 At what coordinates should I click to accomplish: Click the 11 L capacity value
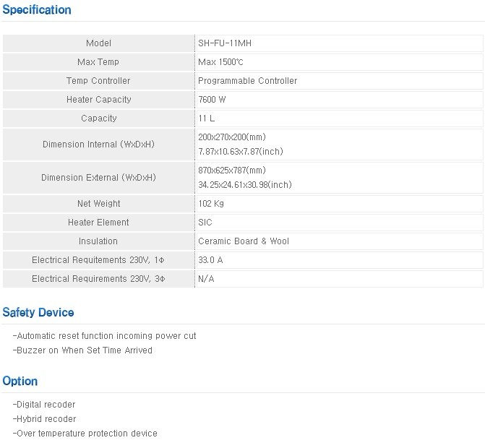point(207,119)
